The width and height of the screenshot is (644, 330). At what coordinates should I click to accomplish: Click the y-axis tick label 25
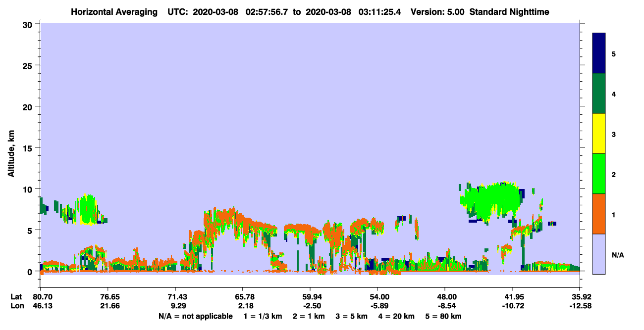(29, 65)
